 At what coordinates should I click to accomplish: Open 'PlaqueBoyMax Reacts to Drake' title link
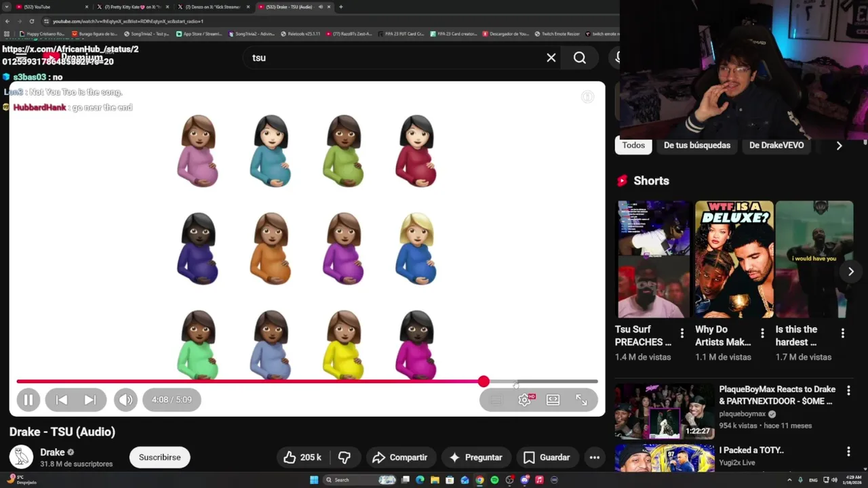[777, 395]
